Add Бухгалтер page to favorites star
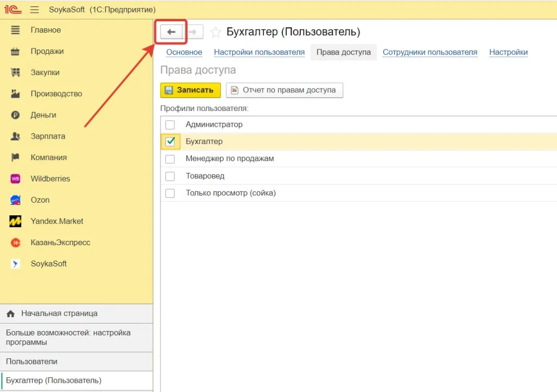The image size is (557, 392). point(216,32)
